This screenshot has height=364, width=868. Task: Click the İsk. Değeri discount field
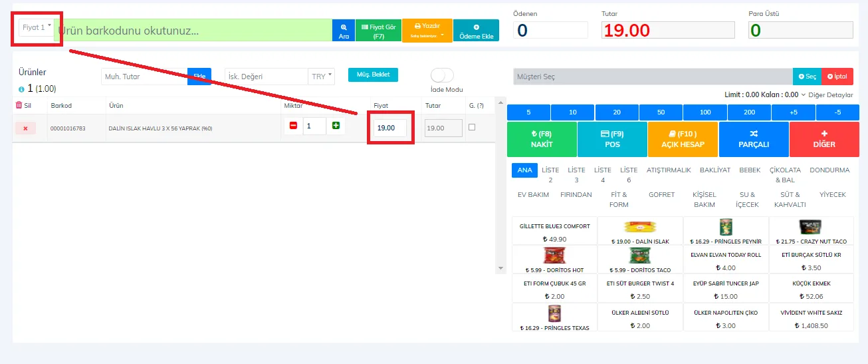[x=267, y=76]
